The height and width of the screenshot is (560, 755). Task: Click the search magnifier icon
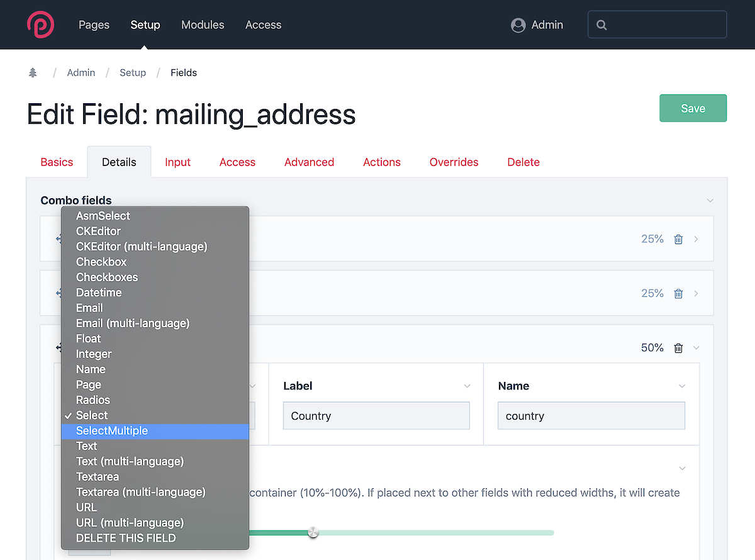(601, 25)
